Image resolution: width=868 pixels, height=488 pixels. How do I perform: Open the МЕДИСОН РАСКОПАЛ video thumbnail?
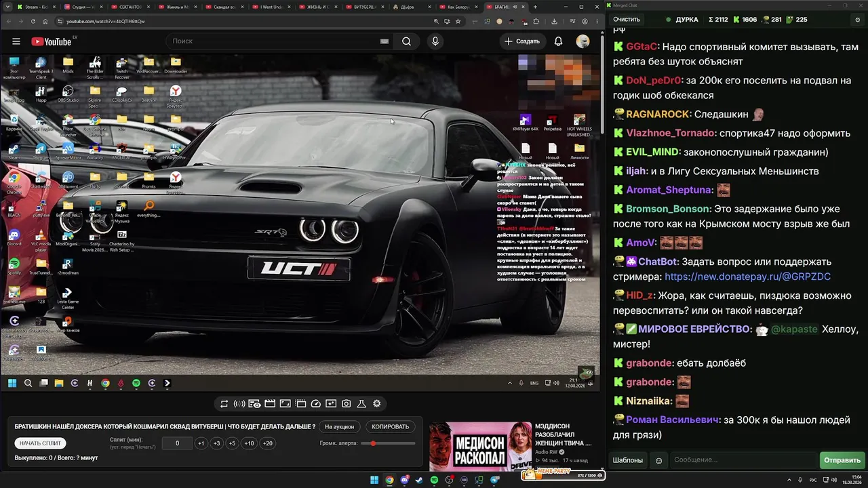pyautogui.click(x=480, y=447)
